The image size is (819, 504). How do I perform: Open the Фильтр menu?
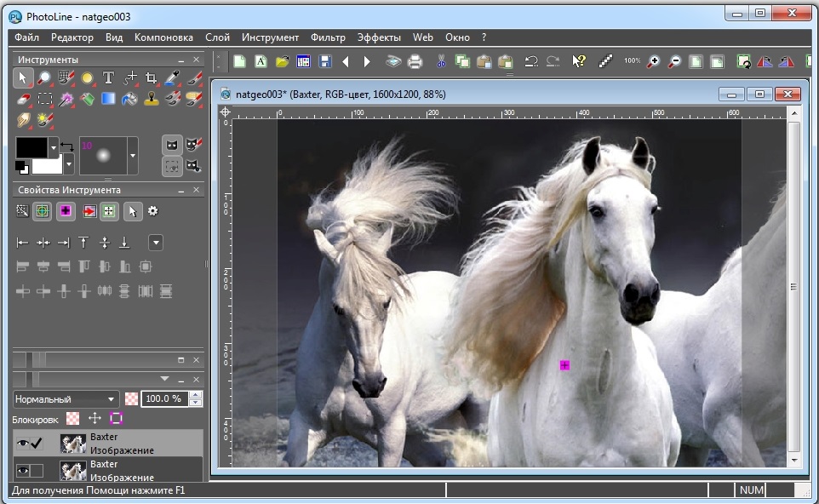328,37
